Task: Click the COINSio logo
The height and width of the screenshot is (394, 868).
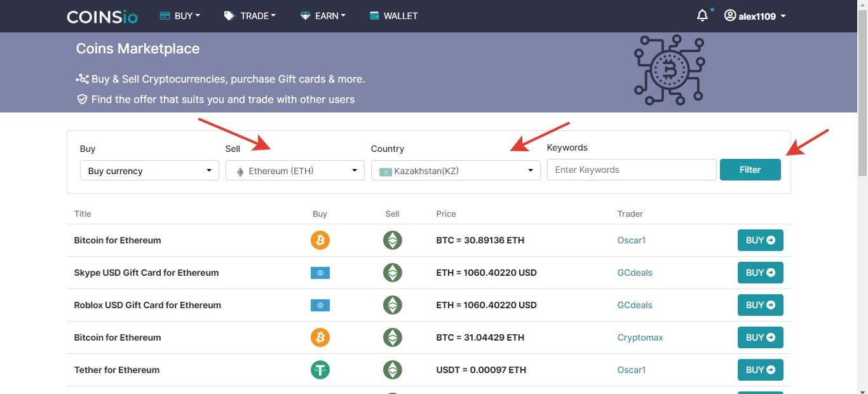Action: click(102, 17)
